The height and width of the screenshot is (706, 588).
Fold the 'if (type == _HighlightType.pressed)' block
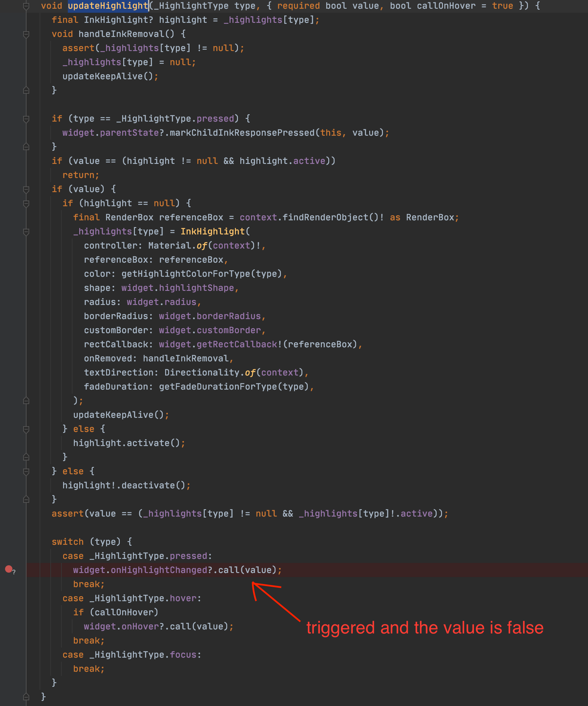tap(26, 119)
